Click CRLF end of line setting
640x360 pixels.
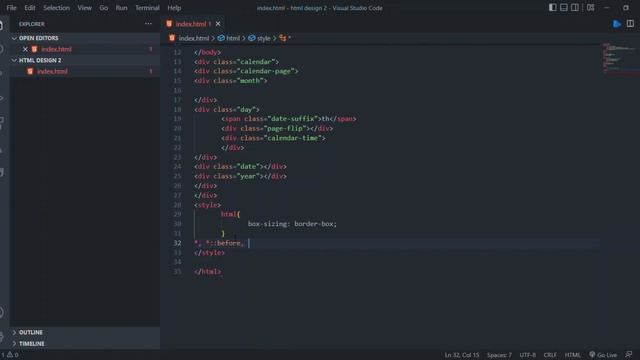click(x=550, y=355)
